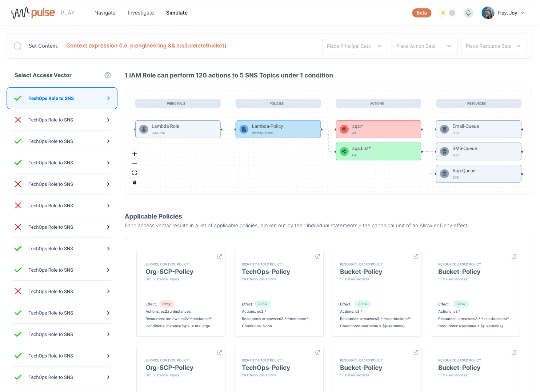540x392 pixels.
Task: Click 'Conditions: None' text
Action: tap(257, 326)
